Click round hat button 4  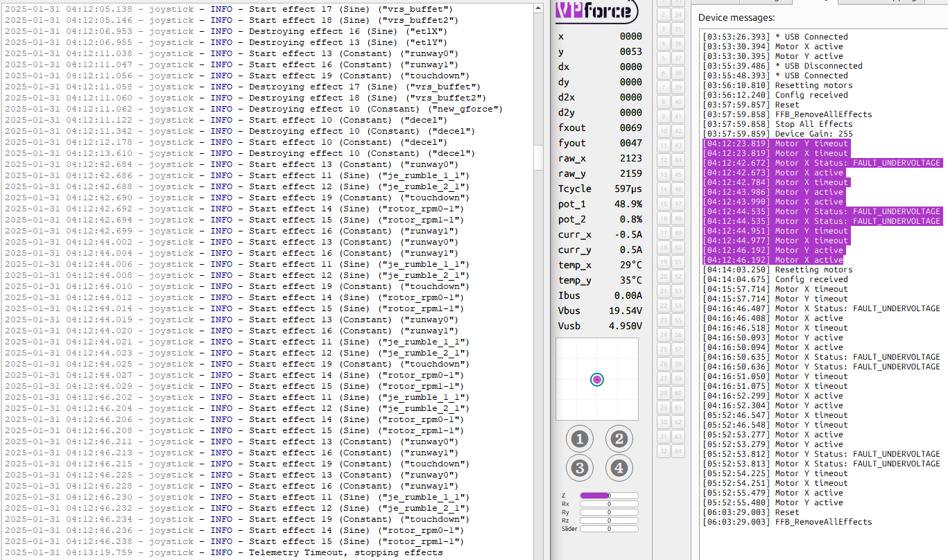click(619, 468)
